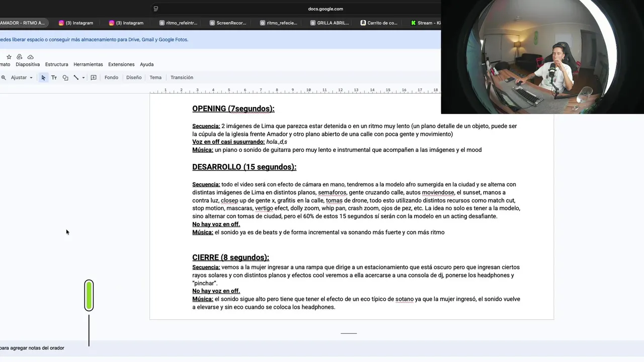
Task: Click the docs.google.com address bar
Action: coord(325,9)
